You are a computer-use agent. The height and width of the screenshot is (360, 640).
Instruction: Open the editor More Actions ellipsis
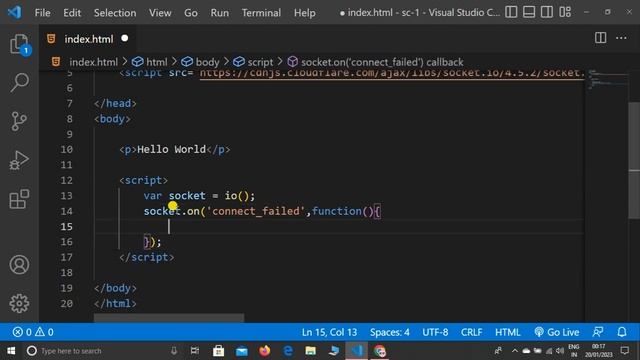coord(621,38)
